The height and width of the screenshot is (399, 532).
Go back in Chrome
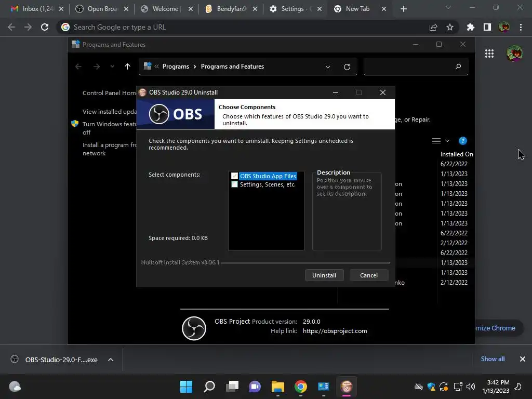pyautogui.click(x=11, y=27)
